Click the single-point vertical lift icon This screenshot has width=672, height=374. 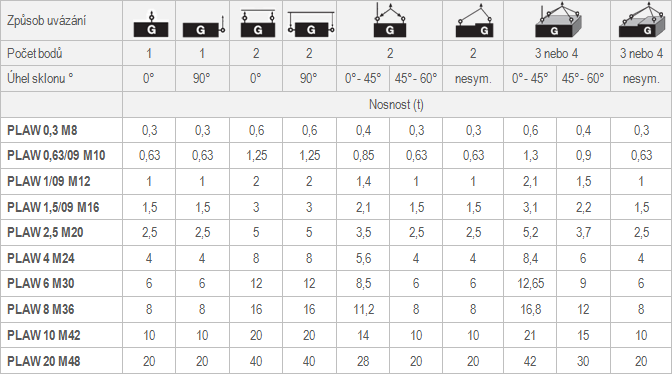pos(151,23)
